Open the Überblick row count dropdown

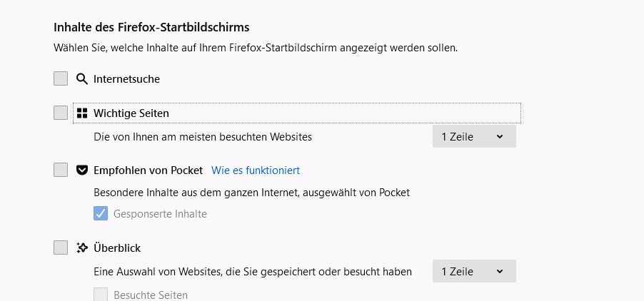474,272
